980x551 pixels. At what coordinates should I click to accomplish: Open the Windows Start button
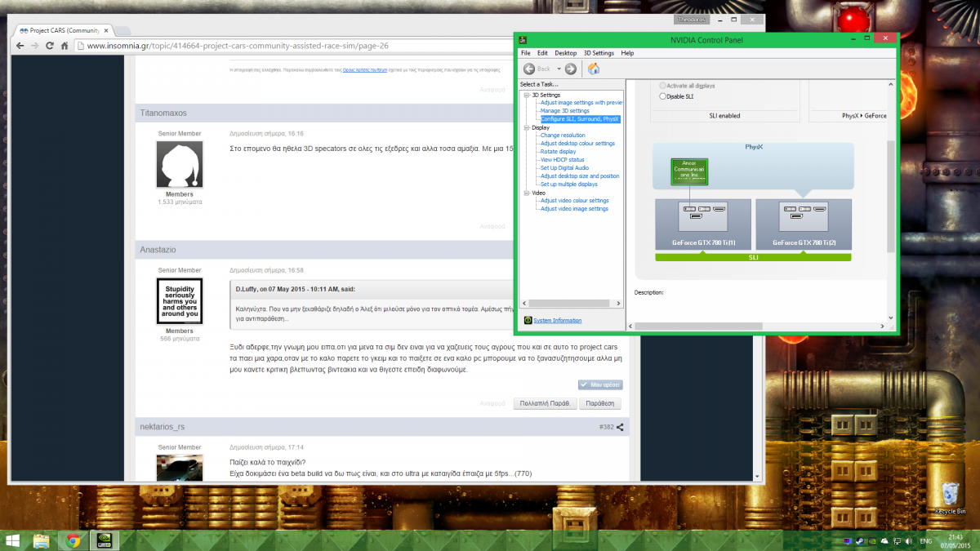[x=14, y=540]
